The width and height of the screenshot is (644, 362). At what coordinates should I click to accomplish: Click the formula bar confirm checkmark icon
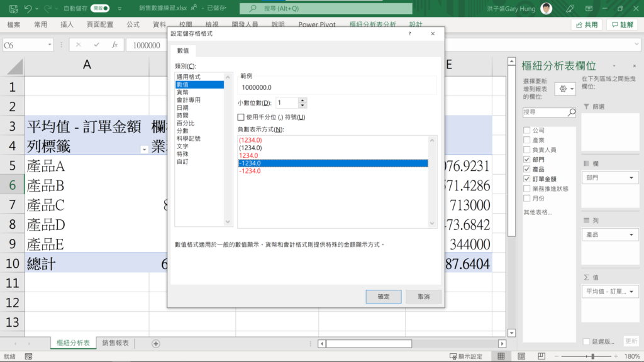coord(96,45)
